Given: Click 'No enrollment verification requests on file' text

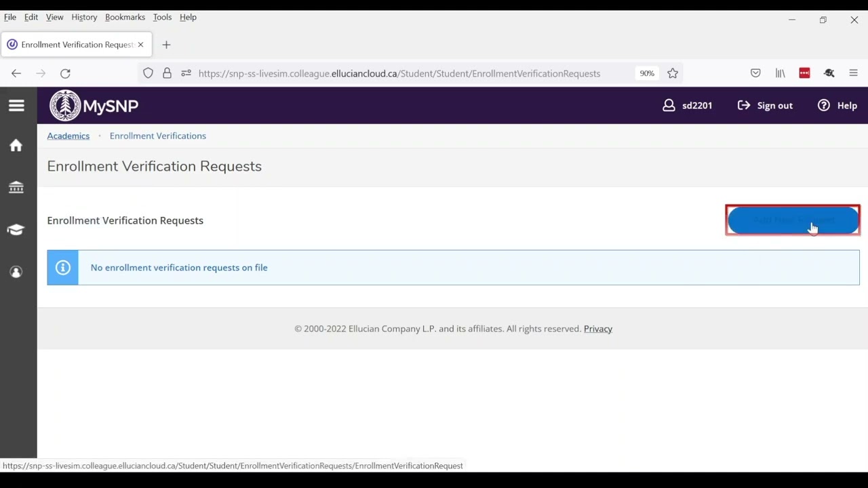Looking at the screenshot, I should tap(179, 268).
